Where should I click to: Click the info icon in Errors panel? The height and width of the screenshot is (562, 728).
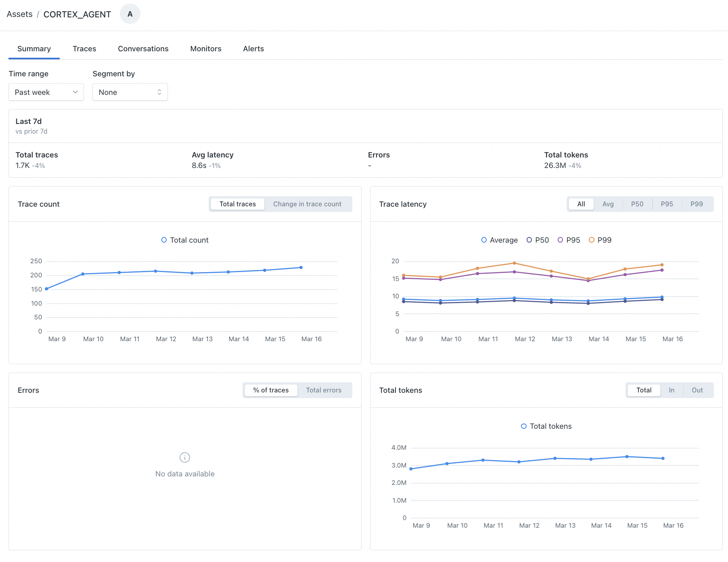coord(185,457)
